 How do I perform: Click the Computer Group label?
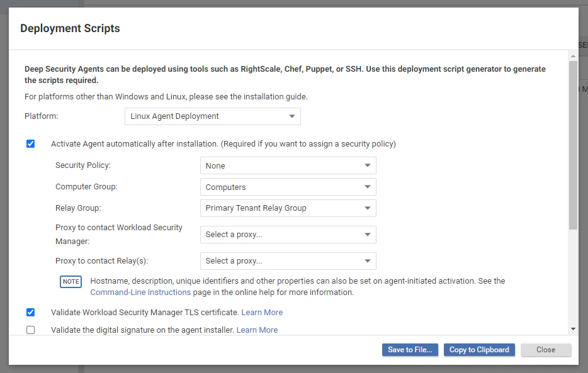pos(86,186)
